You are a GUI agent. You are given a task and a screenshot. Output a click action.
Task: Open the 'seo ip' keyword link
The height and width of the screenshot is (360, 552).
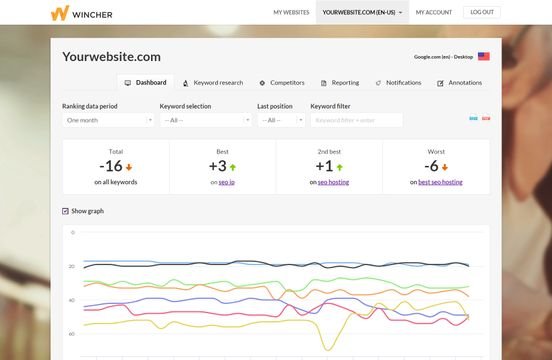coord(227,182)
